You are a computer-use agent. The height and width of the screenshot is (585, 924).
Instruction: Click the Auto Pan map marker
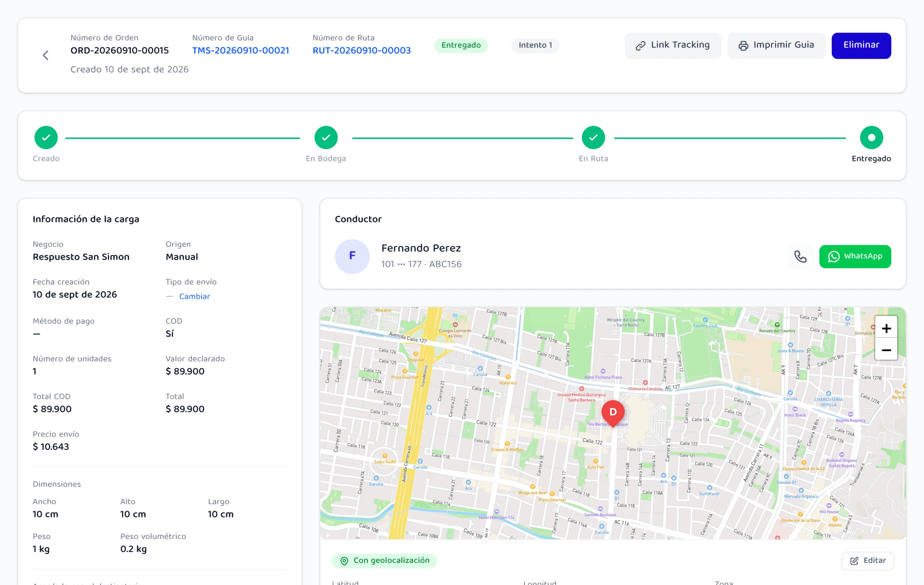pyautogui.click(x=596, y=461)
